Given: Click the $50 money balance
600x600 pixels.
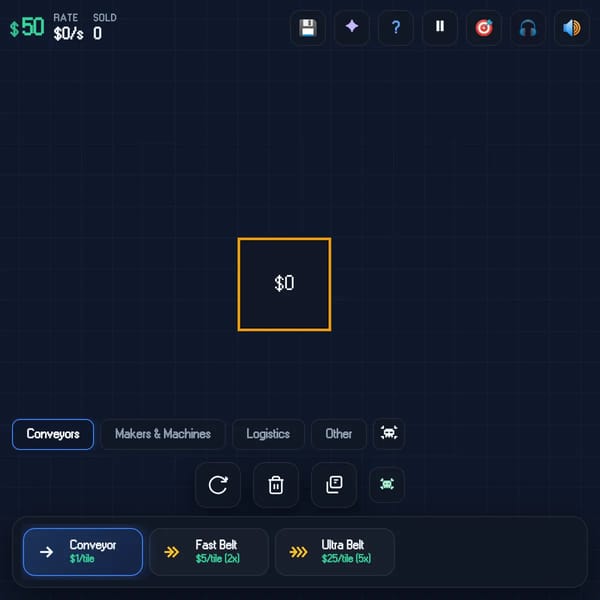Looking at the screenshot, I should pos(27,27).
